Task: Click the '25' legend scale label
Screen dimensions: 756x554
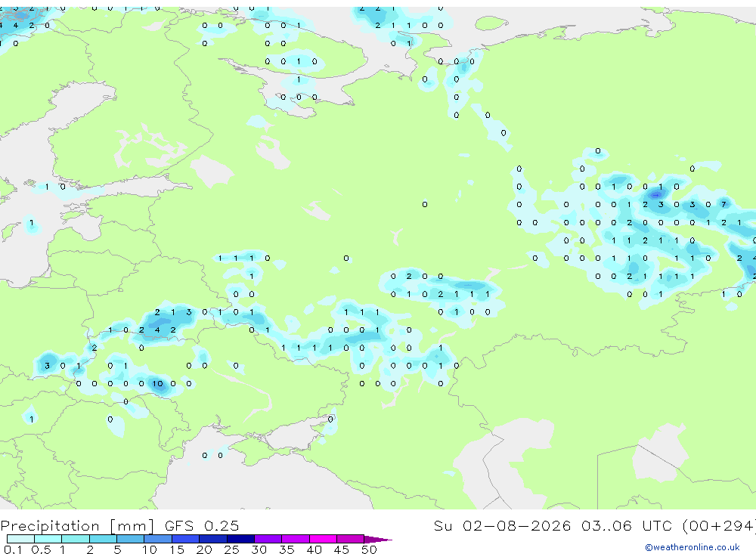Action: click(x=231, y=549)
